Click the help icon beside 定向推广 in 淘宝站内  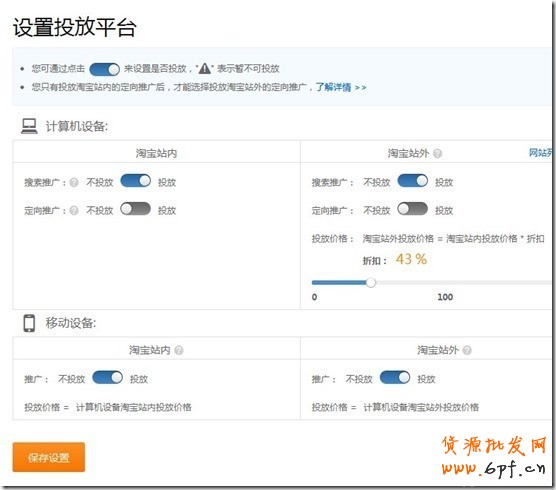click(x=74, y=211)
